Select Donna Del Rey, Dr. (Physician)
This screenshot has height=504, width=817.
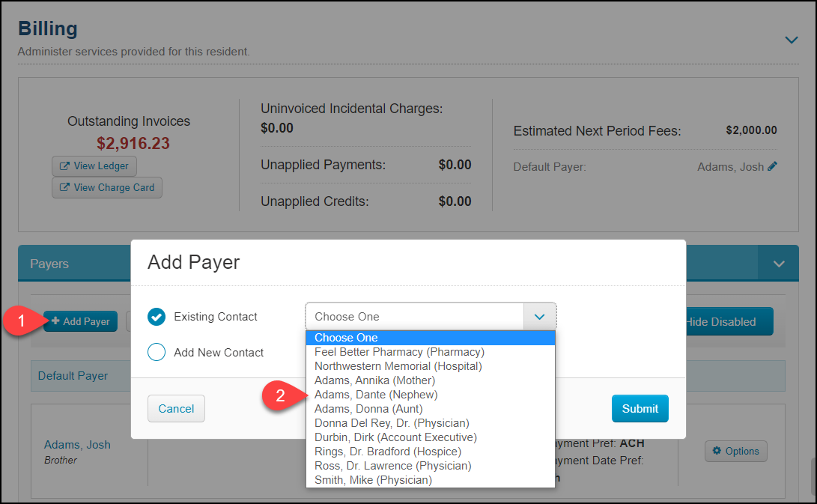click(431, 423)
